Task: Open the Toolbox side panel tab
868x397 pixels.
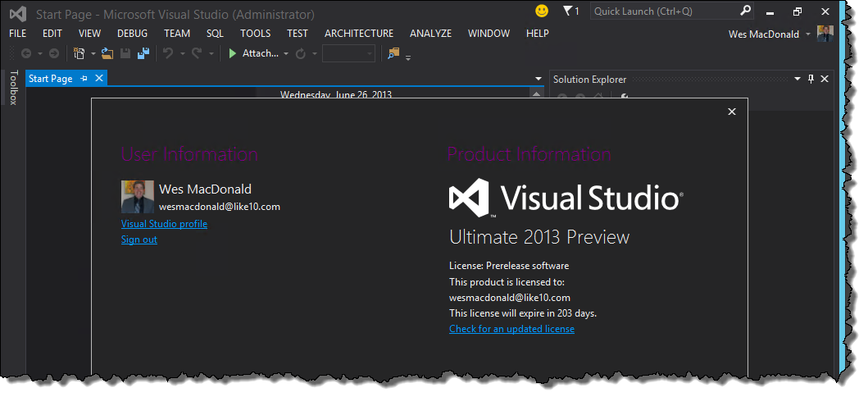Action: pyautogui.click(x=13, y=88)
